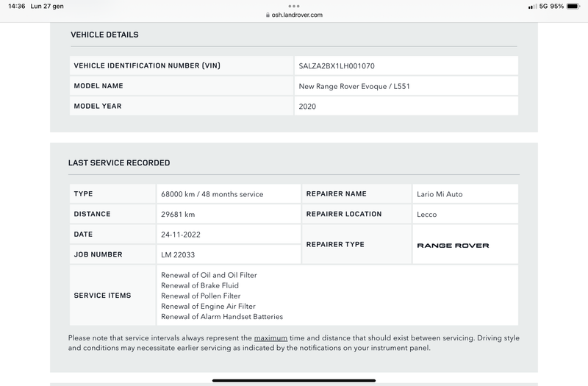
Task: Tap the osh.landrover.com address
Action: tap(297, 15)
